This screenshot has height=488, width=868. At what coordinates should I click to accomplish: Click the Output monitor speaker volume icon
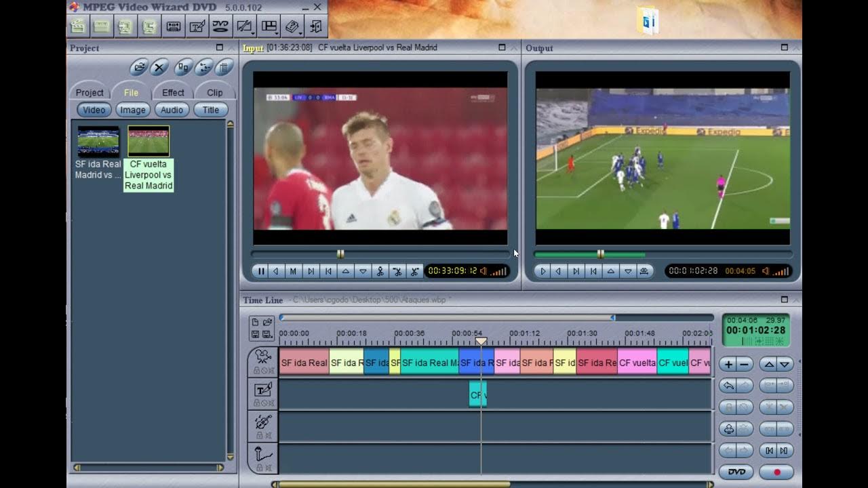click(x=766, y=271)
